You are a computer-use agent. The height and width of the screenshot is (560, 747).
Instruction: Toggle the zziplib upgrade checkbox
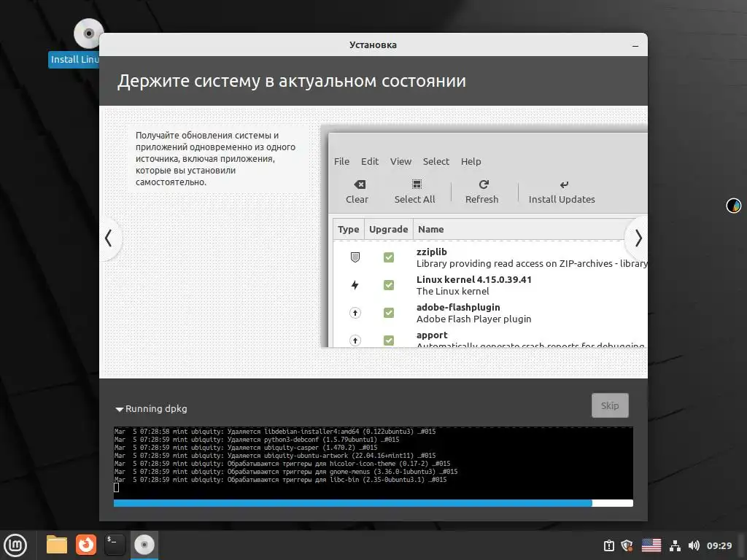tap(389, 257)
